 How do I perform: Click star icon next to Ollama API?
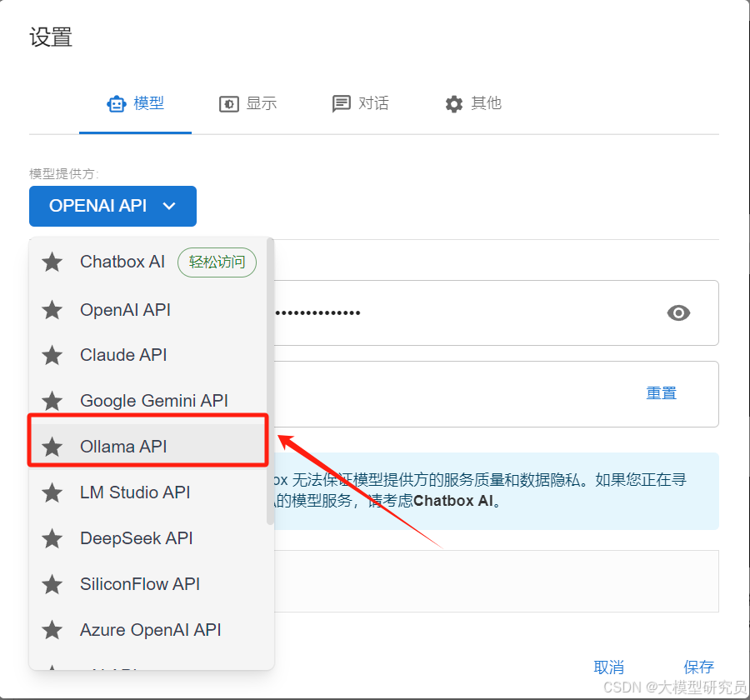pyautogui.click(x=52, y=447)
